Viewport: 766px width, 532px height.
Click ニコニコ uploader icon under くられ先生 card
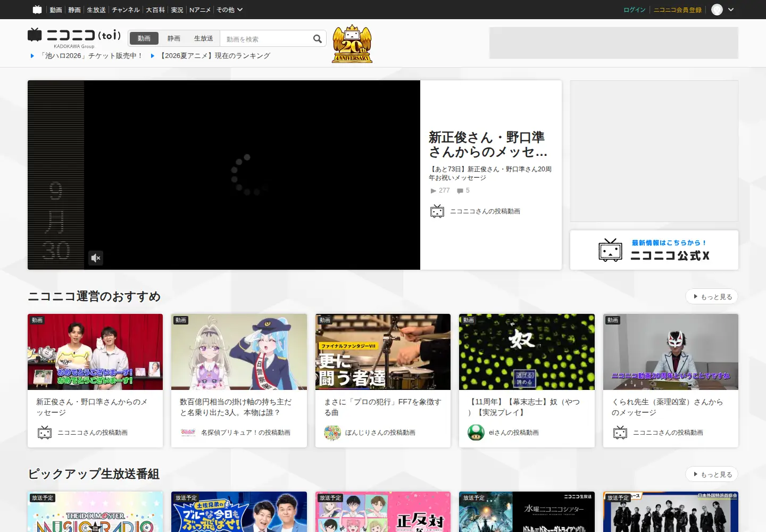point(620,433)
